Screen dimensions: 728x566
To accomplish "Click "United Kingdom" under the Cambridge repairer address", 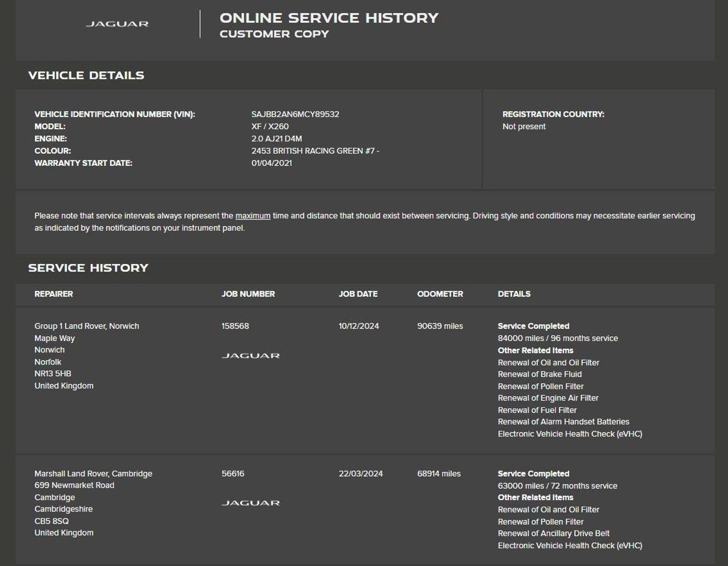I will click(x=64, y=533).
